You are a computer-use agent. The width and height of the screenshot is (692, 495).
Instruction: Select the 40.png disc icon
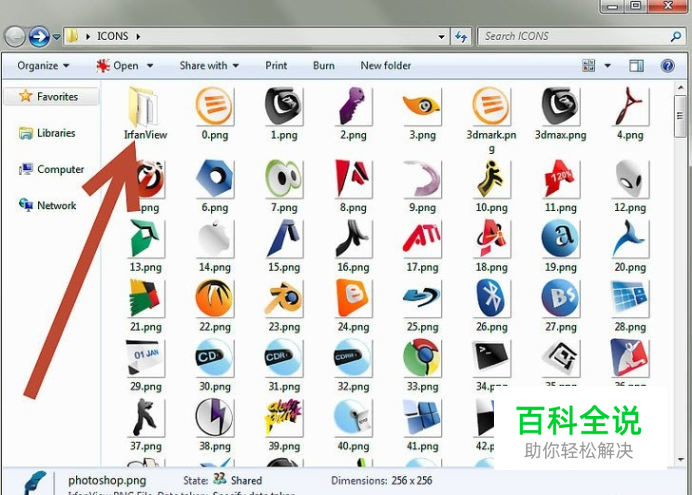click(353, 417)
